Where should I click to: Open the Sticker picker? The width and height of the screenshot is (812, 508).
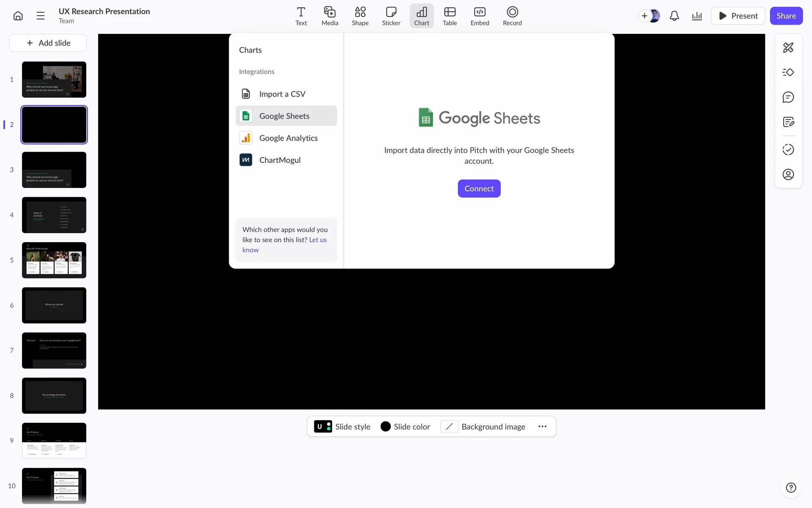point(391,16)
